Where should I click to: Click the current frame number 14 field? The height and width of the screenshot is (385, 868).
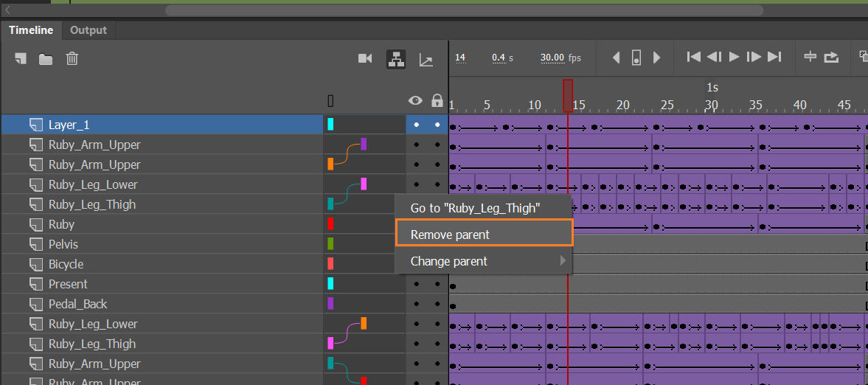460,58
